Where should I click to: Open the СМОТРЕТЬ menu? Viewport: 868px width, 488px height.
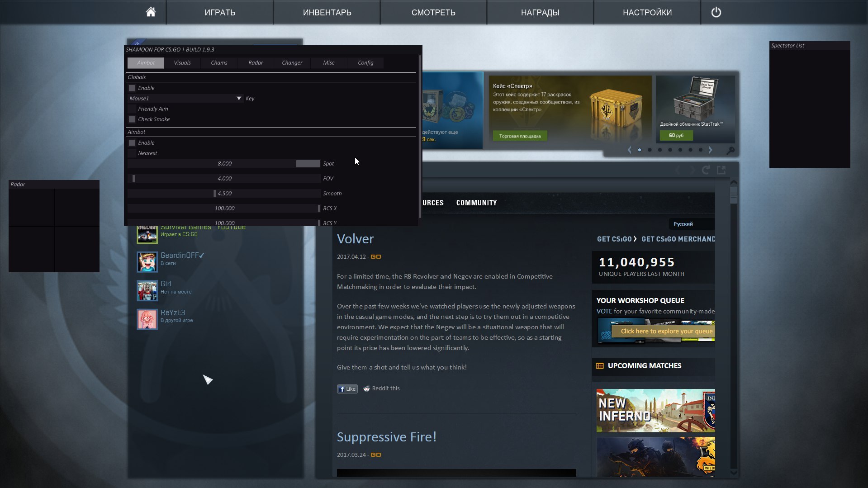[433, 12]
